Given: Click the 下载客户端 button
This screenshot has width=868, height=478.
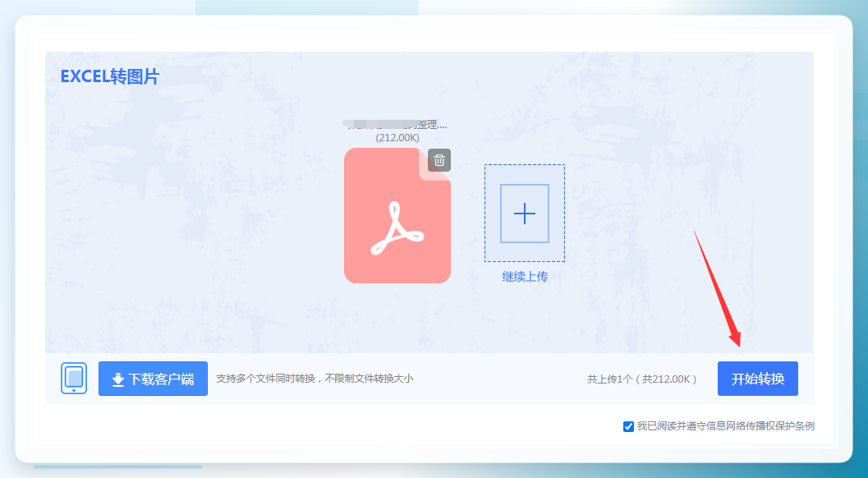Looking at the screenshot, I should (x=153, y=379).
